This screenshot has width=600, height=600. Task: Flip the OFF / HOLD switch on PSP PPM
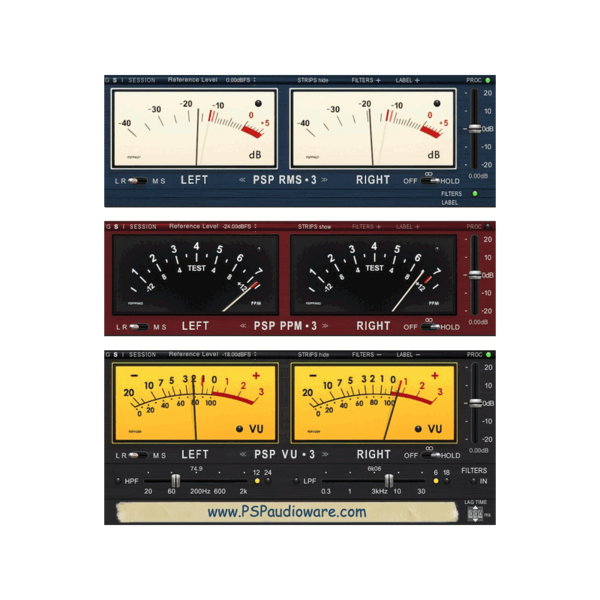[430, 327]
